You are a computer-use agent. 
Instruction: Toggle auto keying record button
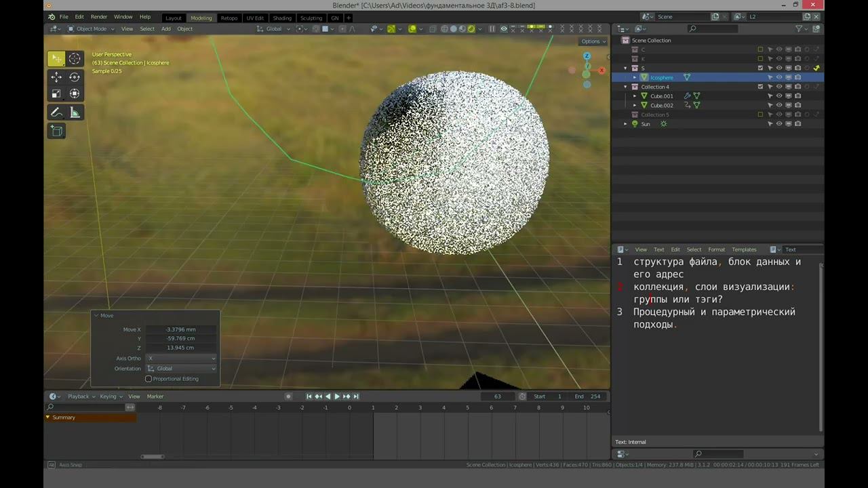point(288,396)
